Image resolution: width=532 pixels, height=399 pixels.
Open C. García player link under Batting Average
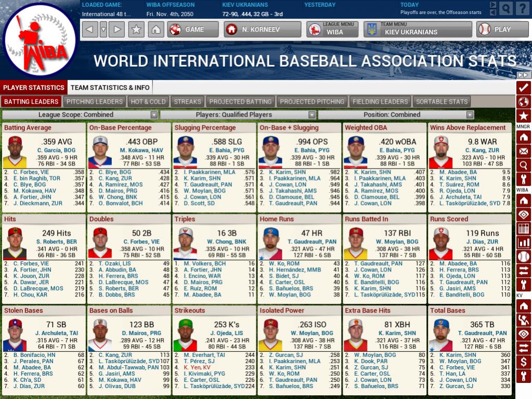(55, 150)
